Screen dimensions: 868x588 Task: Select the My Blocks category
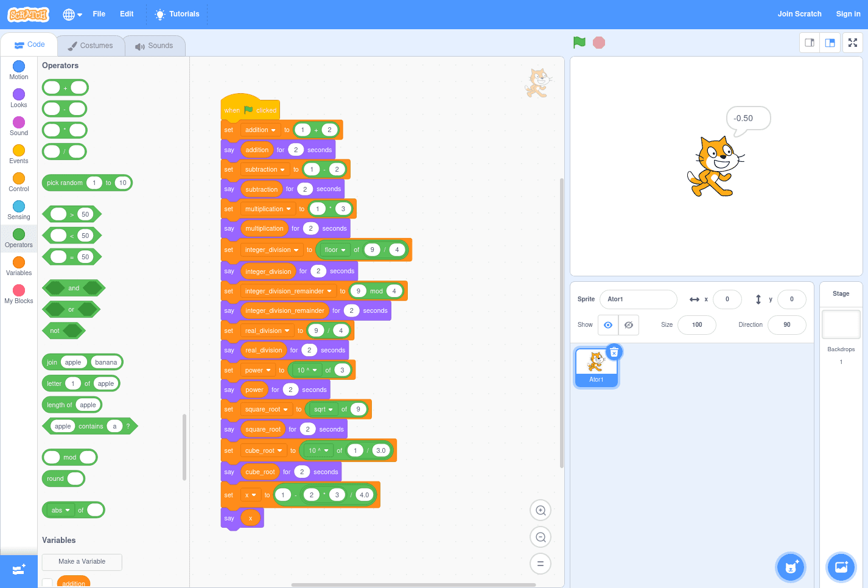19,295
